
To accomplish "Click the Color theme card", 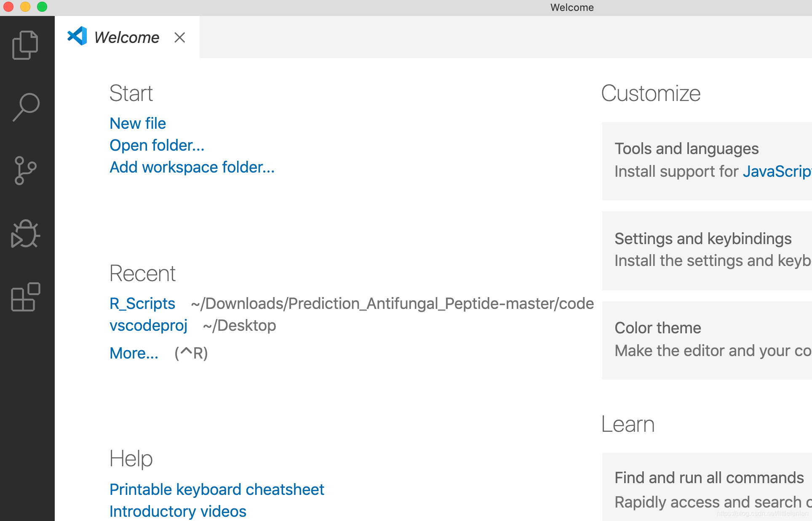I will 707,340.
